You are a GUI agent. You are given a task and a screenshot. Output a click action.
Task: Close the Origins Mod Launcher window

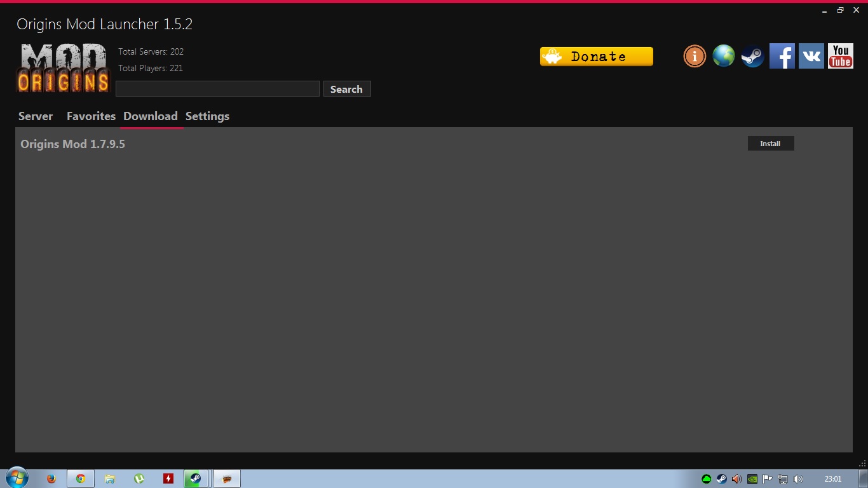pos(856,10)
